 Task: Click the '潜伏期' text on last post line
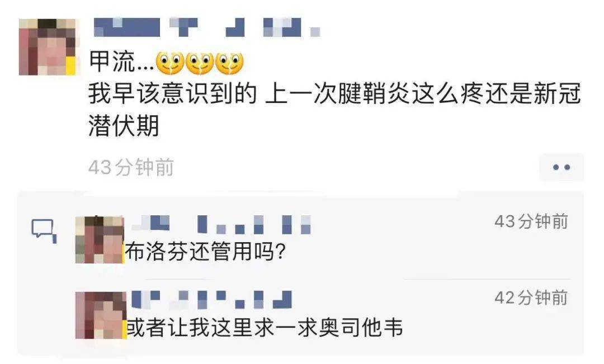(x=124, y=126)
